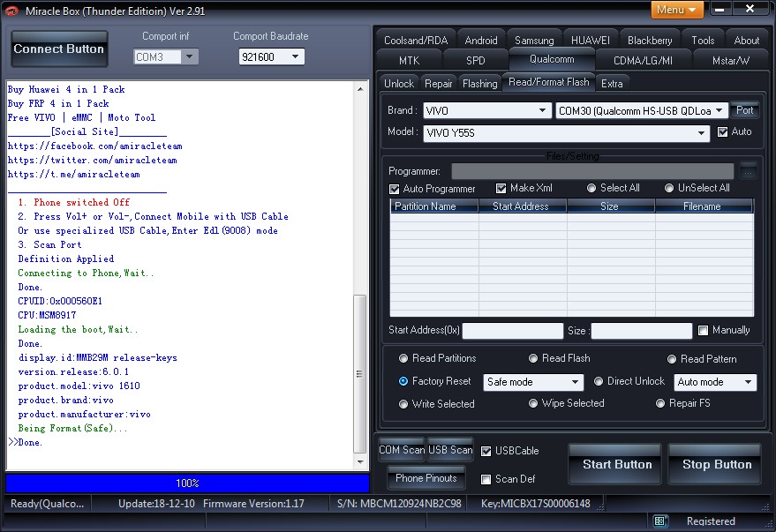The image size is (776, 532).
Task: Toggle the Make Xml checkbox
Action: 501,189
